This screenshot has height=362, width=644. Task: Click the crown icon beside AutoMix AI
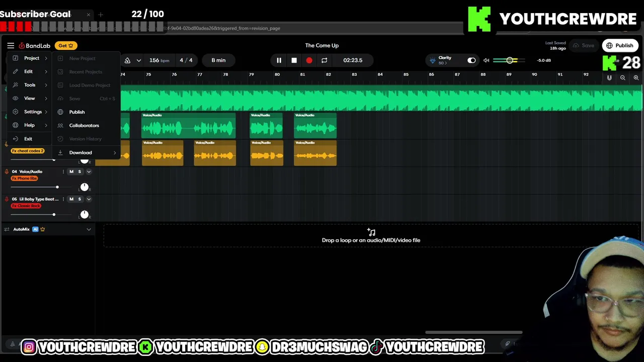42,229
